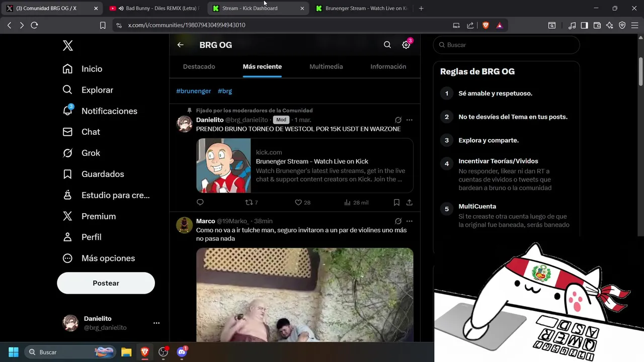Image resolution: width=644 pixels, height=362 pixels.
Task: Open Chat from the sidebar
Action: pos(81,132)
